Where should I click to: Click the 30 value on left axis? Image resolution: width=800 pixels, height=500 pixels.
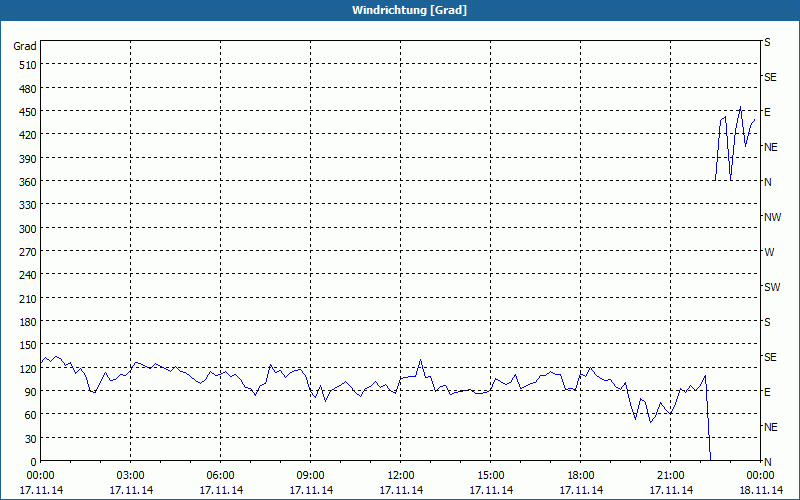click(29, 439)
